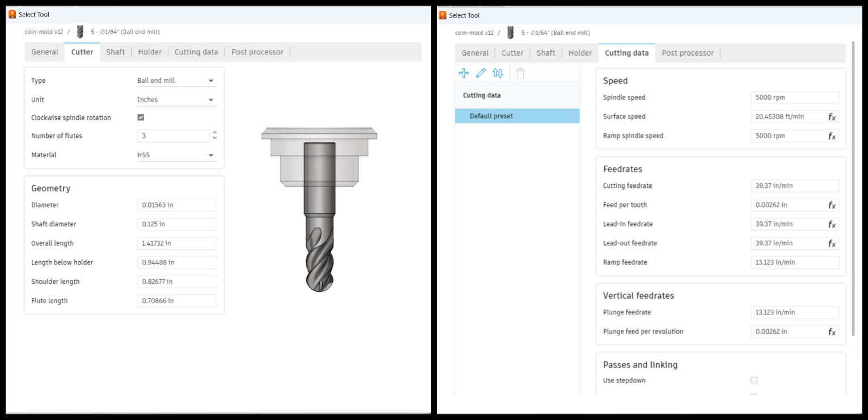The width and height of the screenshot is (868, 420).
Task: Open the General tab in the Speed panel window
Action: (x=475, y=53)
